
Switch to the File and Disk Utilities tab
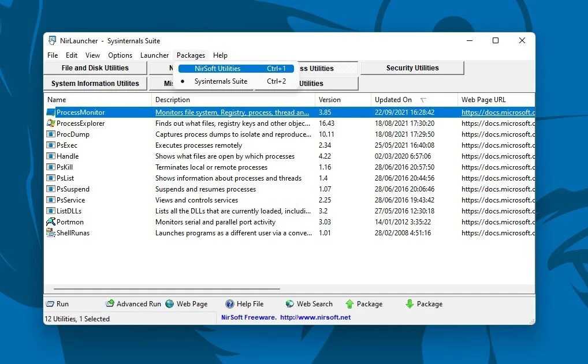click(x=95, y=67)
